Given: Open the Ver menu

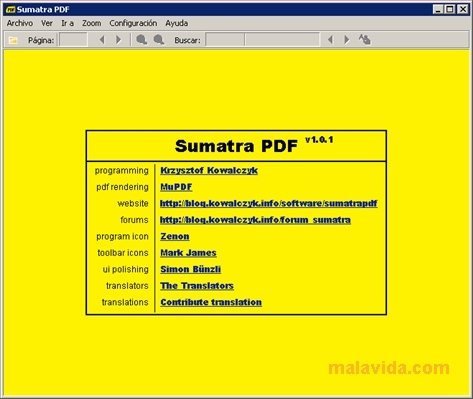Looking at the screenshot, I should tap(47, 23).
